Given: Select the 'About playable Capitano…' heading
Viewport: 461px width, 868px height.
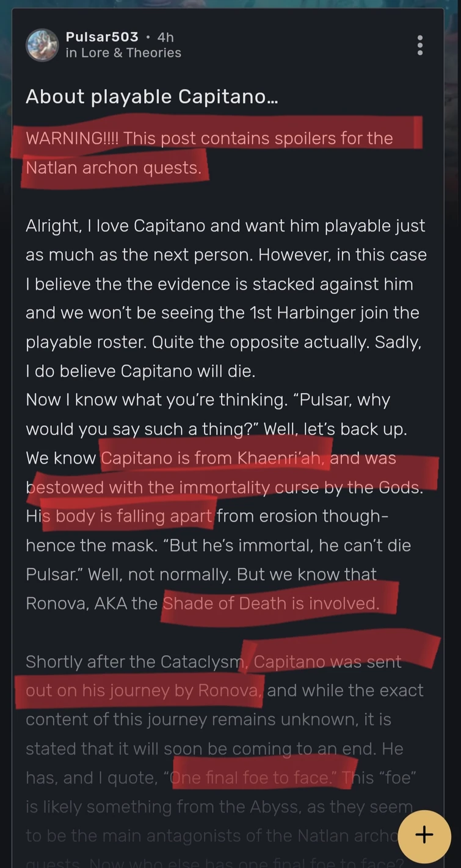Looking at the screenshot, I should pyautogui.click(x=151, y=96).
